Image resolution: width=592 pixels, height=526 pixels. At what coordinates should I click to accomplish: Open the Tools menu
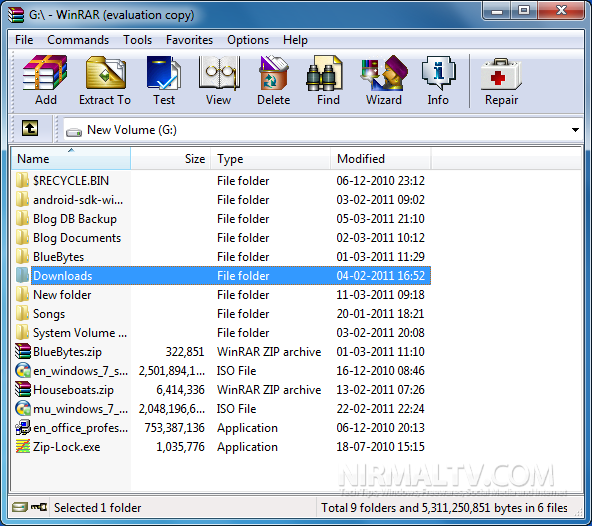(137, 40)
